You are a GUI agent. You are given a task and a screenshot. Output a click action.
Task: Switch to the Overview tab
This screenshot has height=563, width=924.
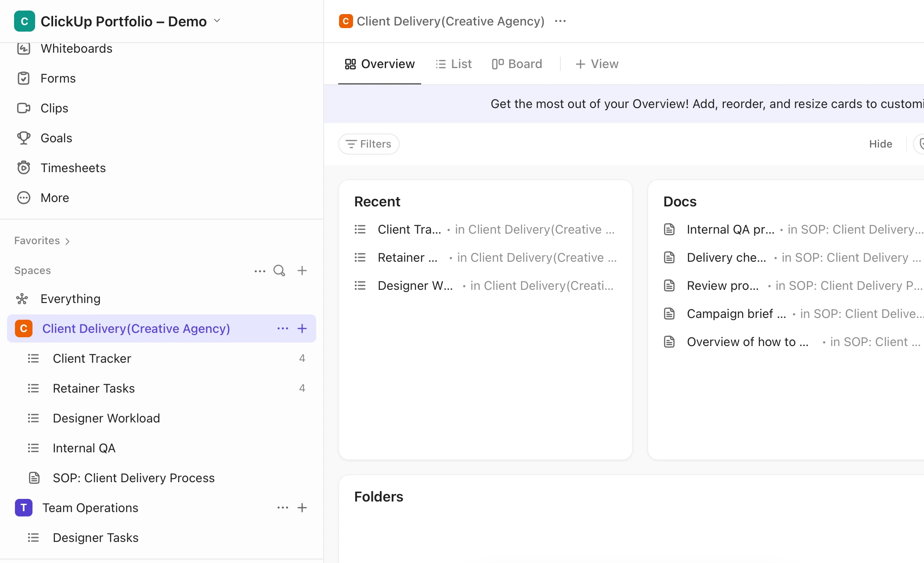(380, 64)
